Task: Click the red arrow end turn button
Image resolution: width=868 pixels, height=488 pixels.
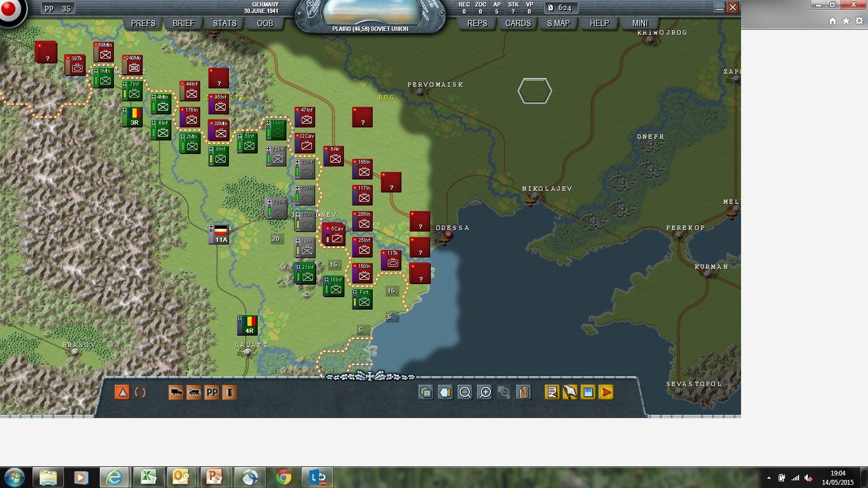Action: point(606,392)
